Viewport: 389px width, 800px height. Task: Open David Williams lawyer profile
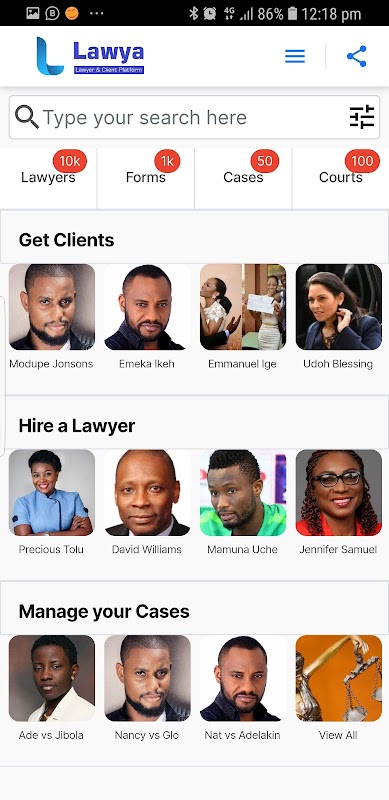147,492
